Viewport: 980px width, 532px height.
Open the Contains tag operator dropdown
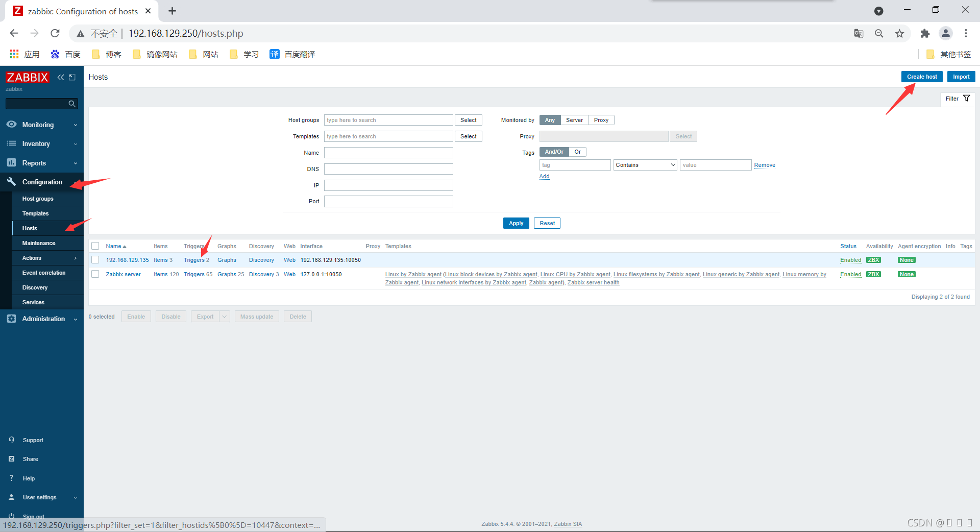[x=645, y=165]
